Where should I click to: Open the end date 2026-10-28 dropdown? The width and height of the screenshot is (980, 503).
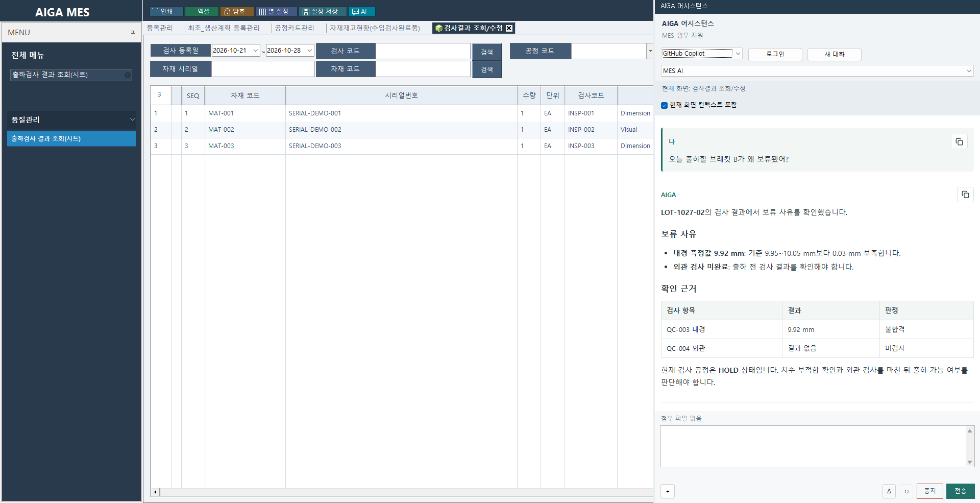tap(310, 51)
